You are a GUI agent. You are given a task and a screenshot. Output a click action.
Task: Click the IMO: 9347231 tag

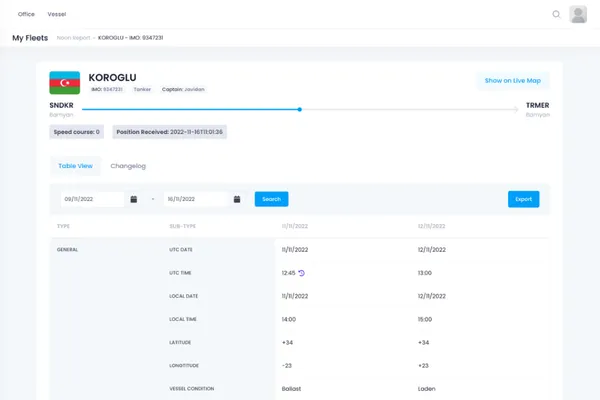(x=106, y=89)
